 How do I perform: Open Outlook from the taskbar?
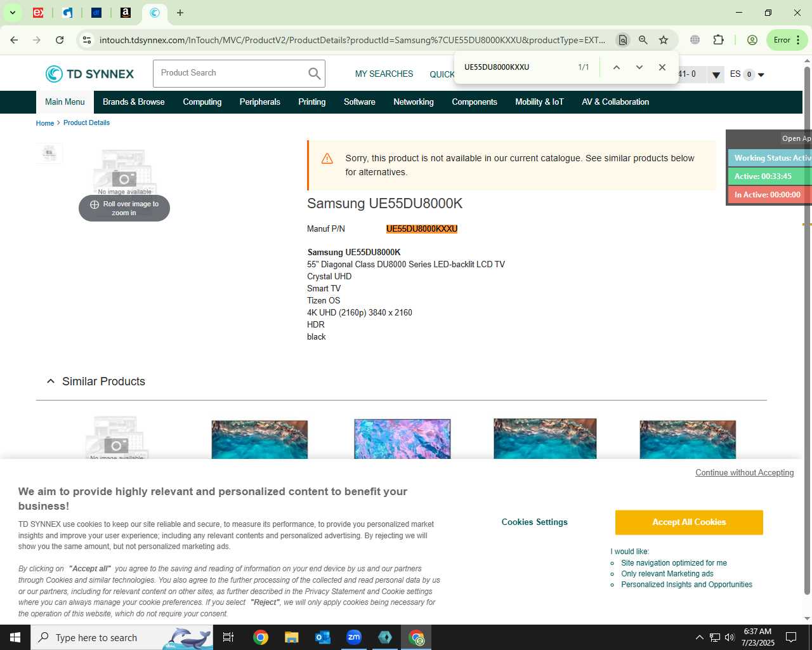(x=323, y=637)
